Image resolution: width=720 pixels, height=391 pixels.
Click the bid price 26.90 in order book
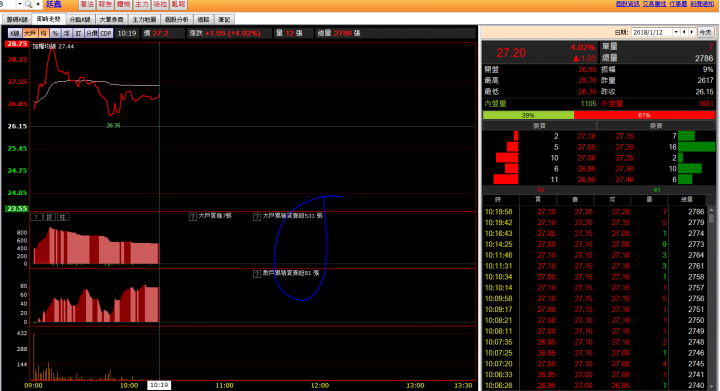tap(586, 180)
